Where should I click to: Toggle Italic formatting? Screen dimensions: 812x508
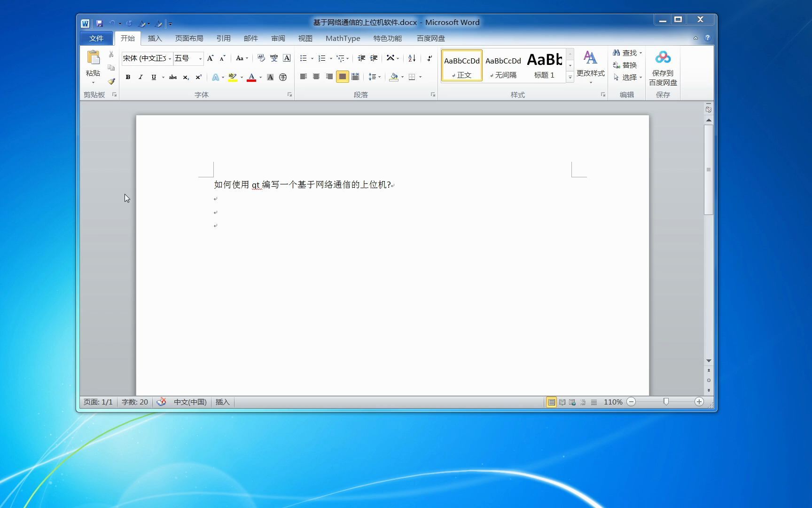[x=141, y=77]
